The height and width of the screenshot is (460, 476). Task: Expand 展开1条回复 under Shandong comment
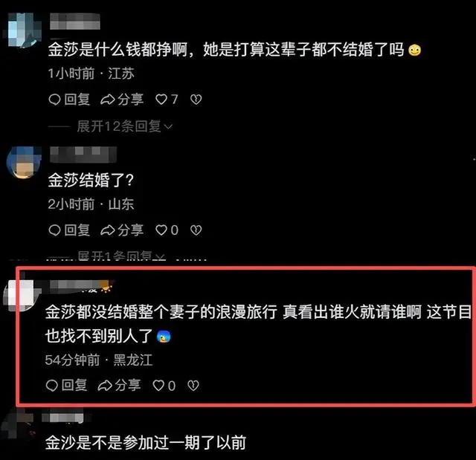pos(121,256)
